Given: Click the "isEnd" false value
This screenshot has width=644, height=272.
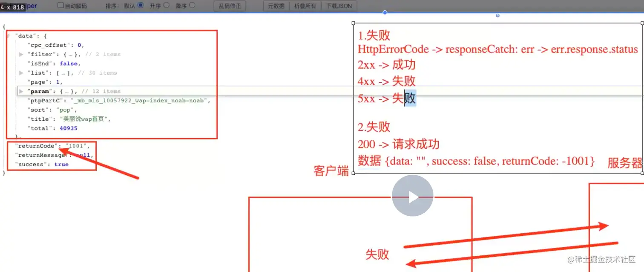Looking at the screenshot, I should click(x=69, y=64).
